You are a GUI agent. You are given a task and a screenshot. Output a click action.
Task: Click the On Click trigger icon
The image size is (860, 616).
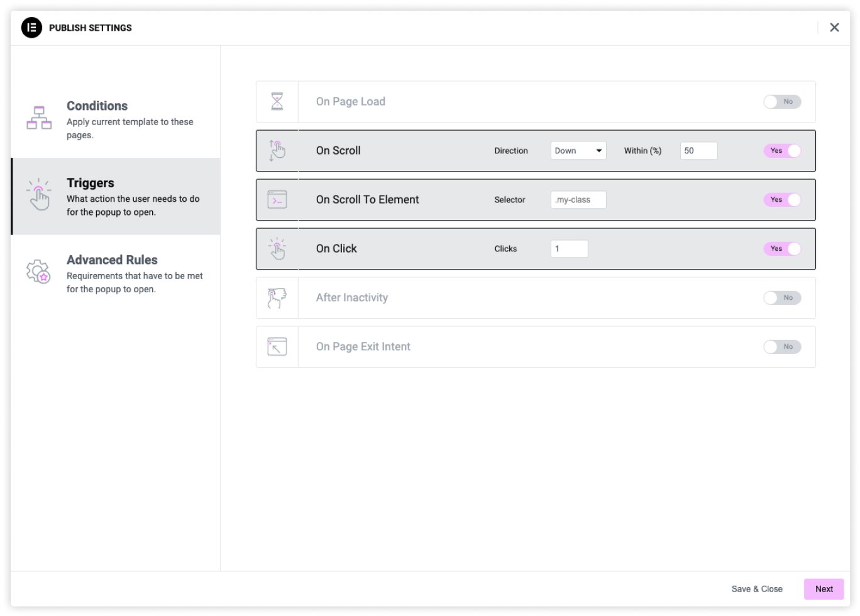coord(277,249)
